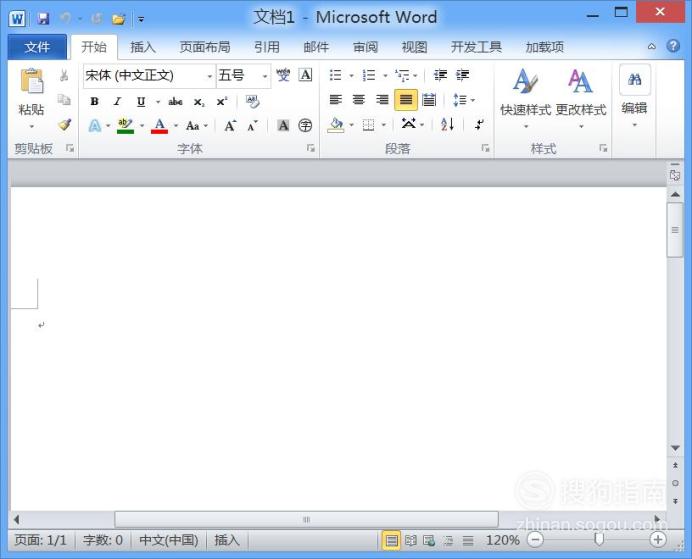Select the Format Painter brush
The width and height of the screenshot is (692, 559).
(x=64, y=125)
